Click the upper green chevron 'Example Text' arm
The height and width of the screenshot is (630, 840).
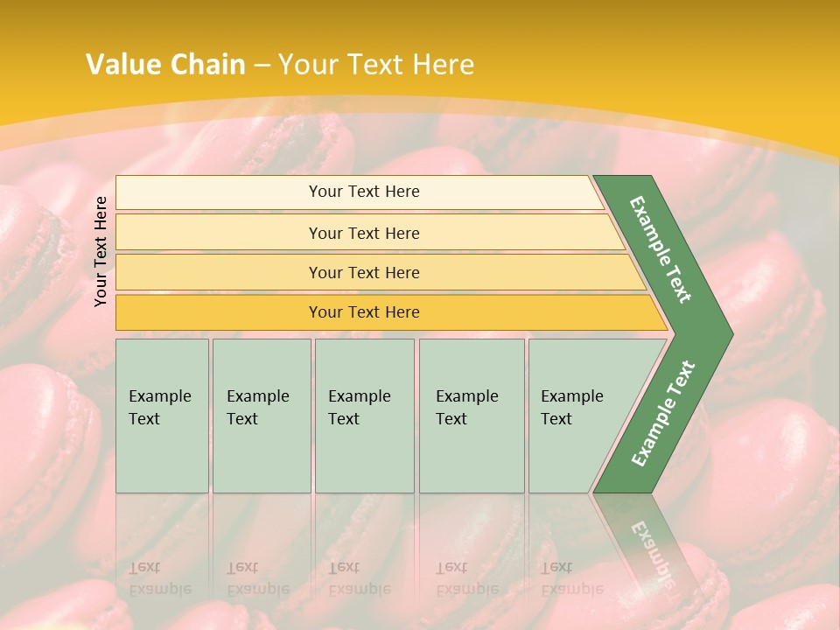661,250
